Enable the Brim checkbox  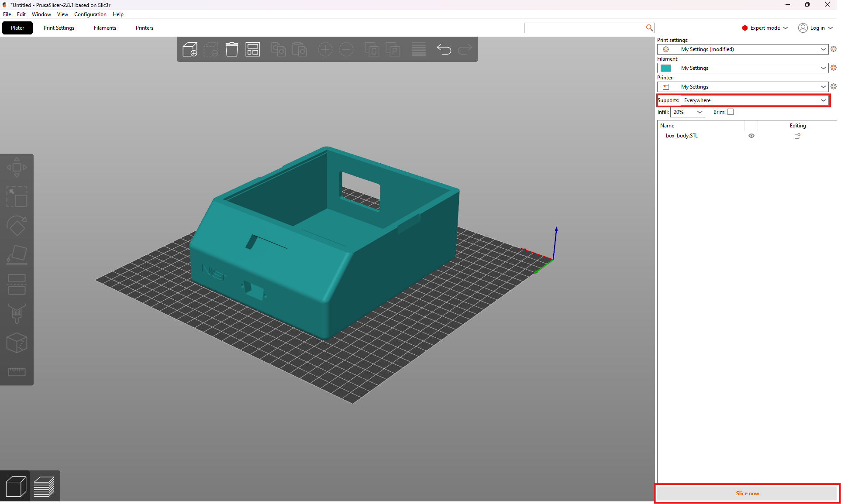731,112
